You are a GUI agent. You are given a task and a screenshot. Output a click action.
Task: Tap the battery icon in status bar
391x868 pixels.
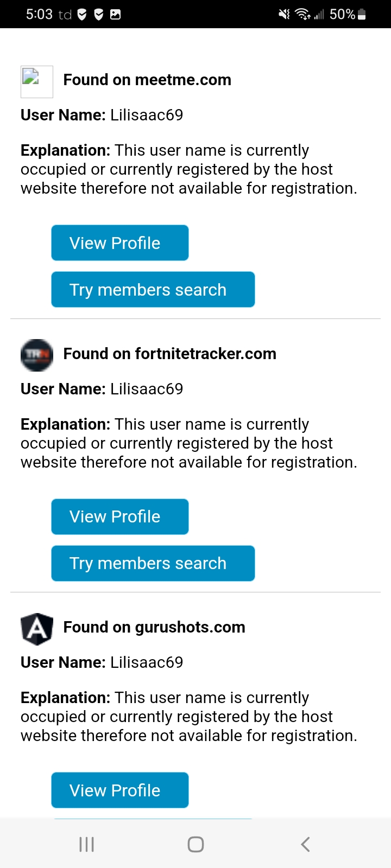(x=362, y=15)
